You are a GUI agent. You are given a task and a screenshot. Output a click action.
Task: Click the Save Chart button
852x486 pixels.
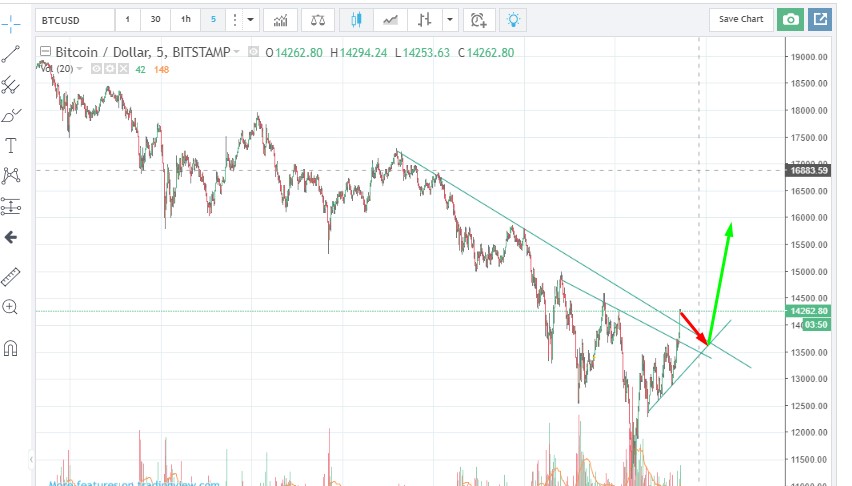tap(741, 19)
